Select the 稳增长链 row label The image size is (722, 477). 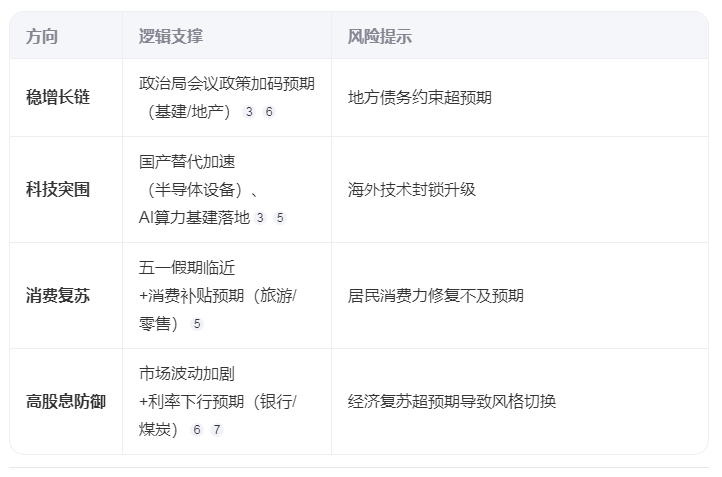point(58,98)
